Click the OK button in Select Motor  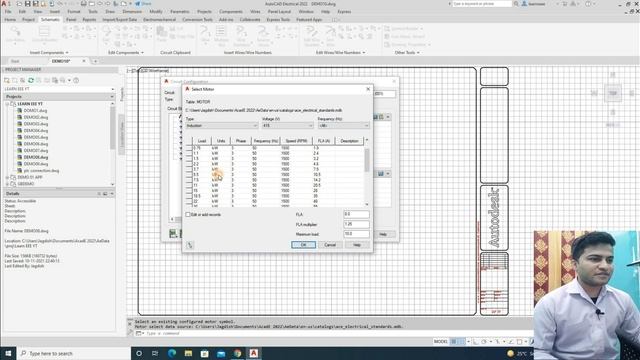point(303,245)
